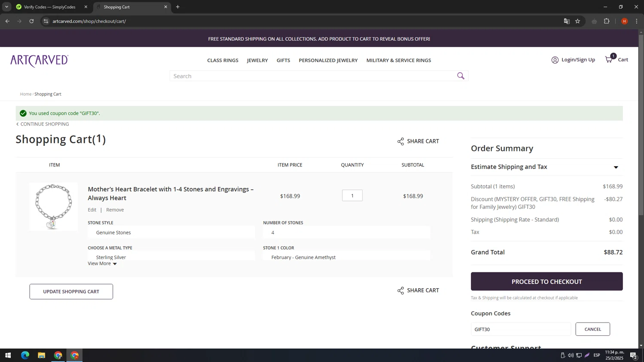The width and height of the screenshot is (644, 362).
Task: Click the volume icon in system tray
Action: [571, 355]
